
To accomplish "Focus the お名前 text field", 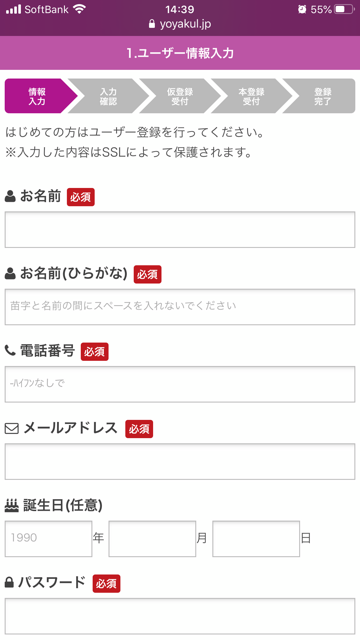I will coord(180,229).
